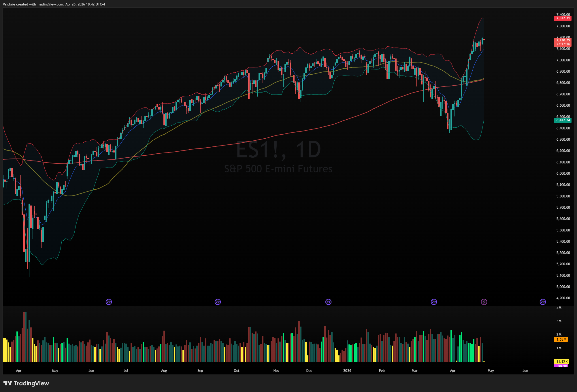Click the 2026 year label on time axis
The height and width of the screenshot is (392, 577).
(x=347, y=371)
